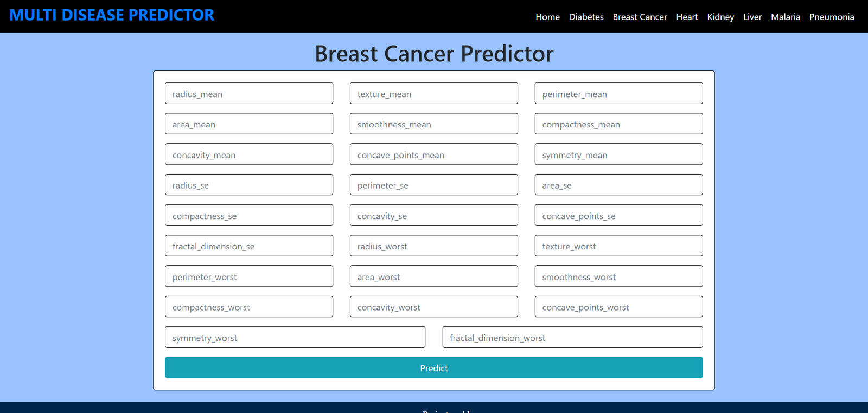Focus the fractal_dimension_worst input
Screen dimensions: 868x413
click(572, 337)
